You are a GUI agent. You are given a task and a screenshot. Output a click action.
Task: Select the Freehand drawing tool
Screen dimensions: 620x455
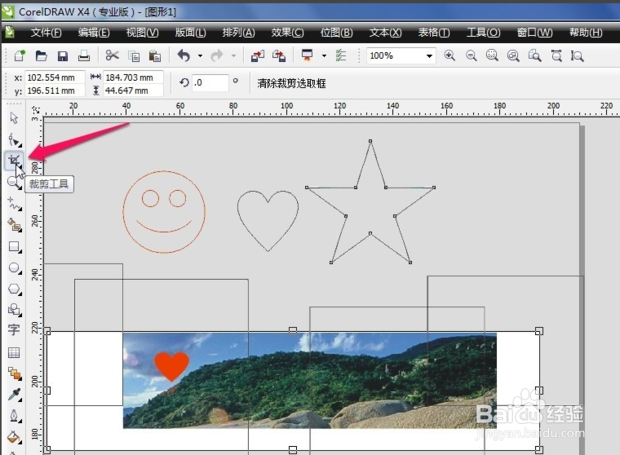(x=14, y=204)
